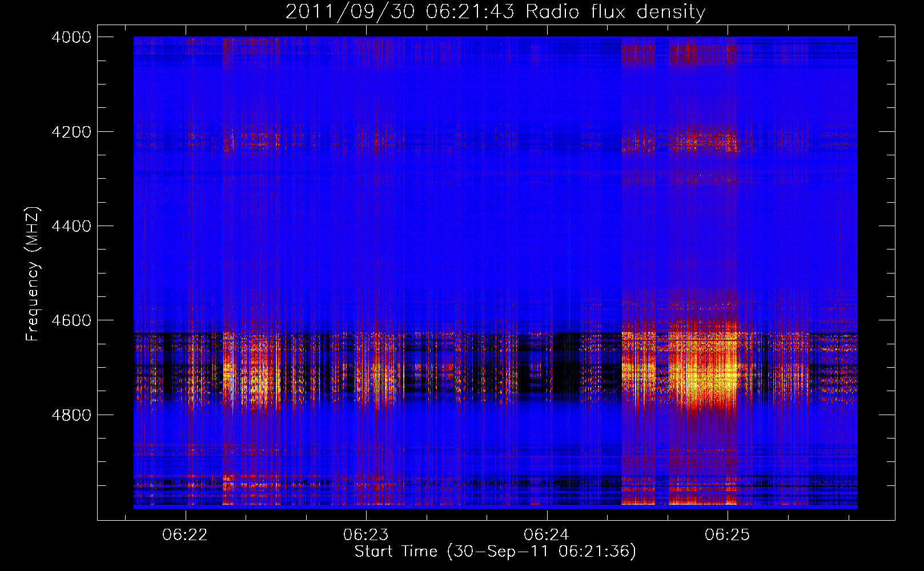Click the '06:24' time axis label

547,534
